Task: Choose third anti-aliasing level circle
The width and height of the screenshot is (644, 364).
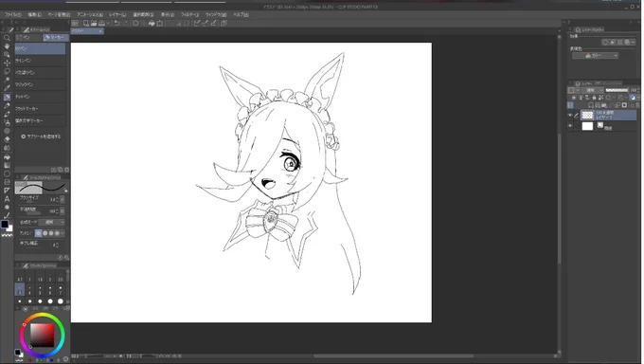Action: click(51, 233)
